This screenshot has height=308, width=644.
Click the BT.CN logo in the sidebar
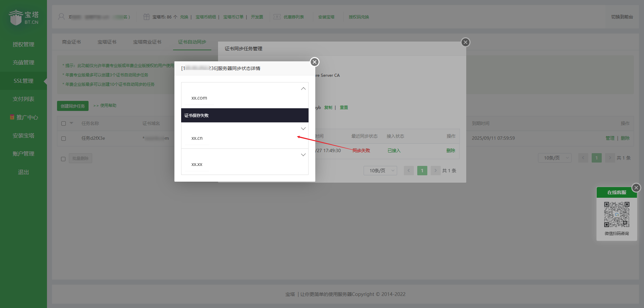click(23, 17)
